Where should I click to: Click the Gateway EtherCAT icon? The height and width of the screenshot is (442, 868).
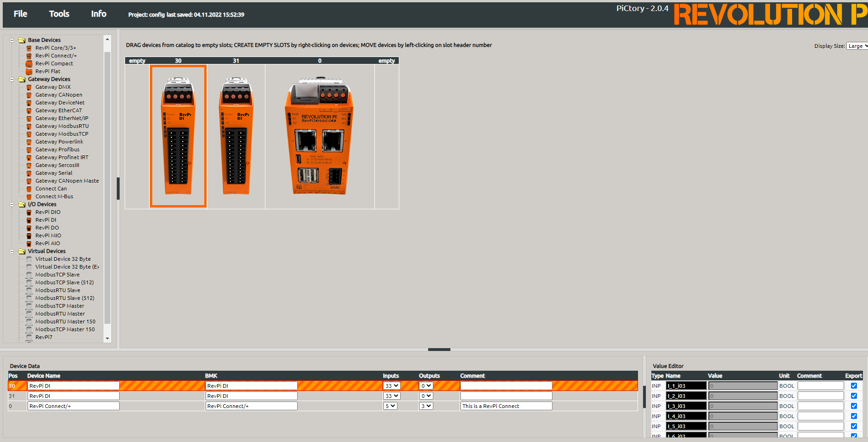pos(29,110)
